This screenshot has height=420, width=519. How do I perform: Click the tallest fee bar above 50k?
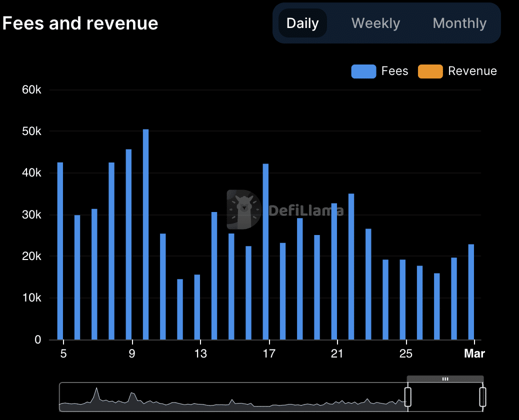pos(146,234)
